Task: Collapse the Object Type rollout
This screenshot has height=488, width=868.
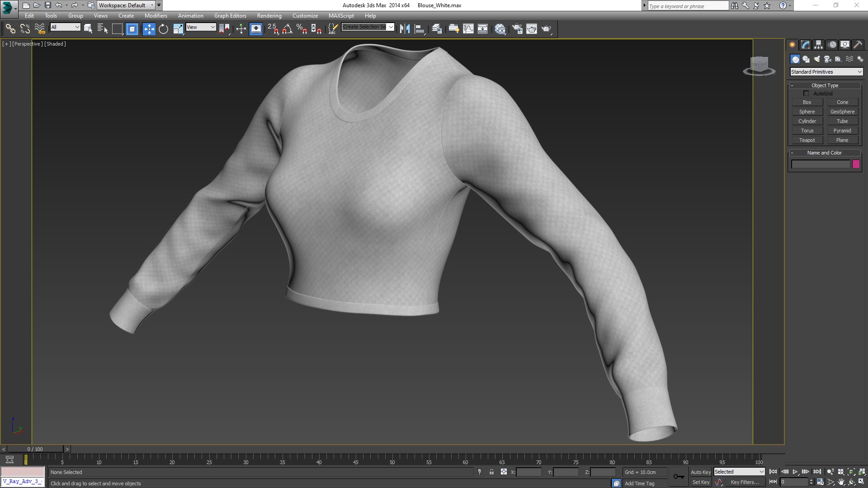Action: point(825,85)
